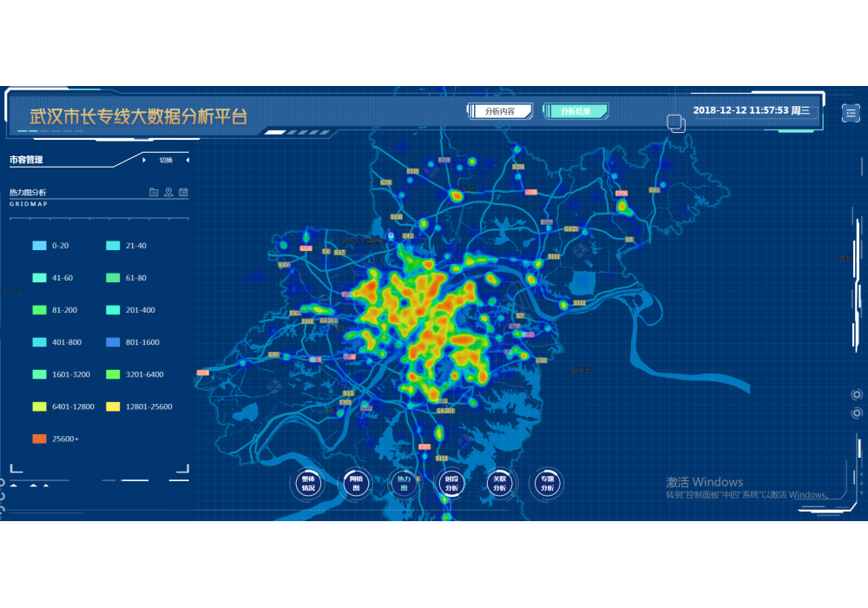The height and width of the screenshot is (608, 868).
Task: Switch to the 网格图 circular view button
Action: tap(356, 484)
